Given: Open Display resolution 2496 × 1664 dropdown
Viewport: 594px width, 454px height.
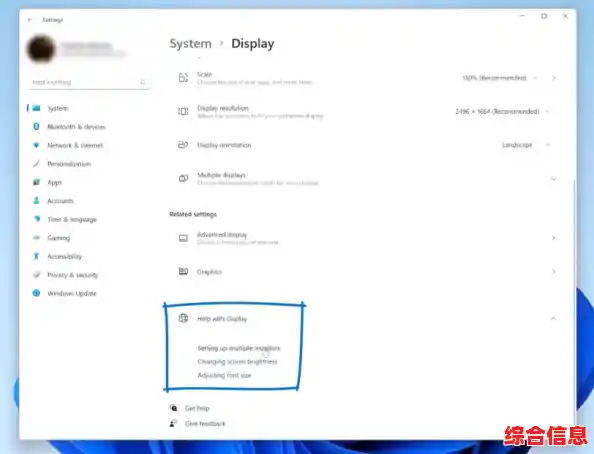Looking at the screenshot, I should tap(503, 111).
